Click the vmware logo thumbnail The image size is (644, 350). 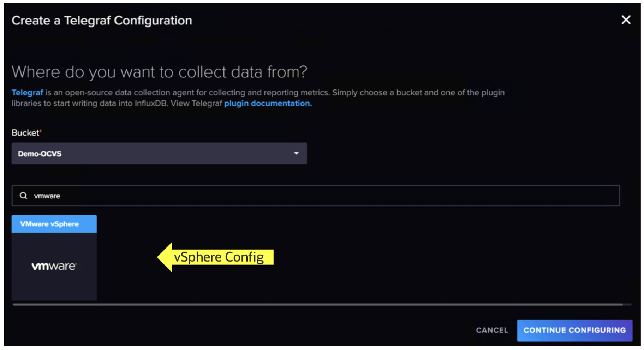[54, 266]
